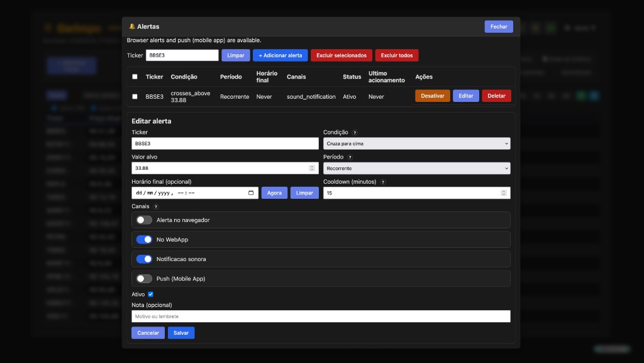Click the Ultimo acionamento column header
Screen dimensions: 644x363
pyautogui.click(x=387, y=77)
